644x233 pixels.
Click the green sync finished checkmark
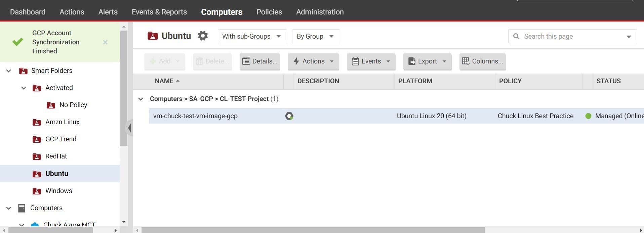click(18, 42)
